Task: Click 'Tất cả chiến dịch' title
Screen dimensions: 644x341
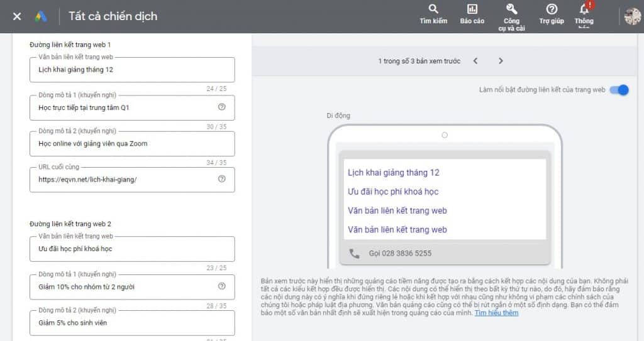Action: click(113, 16)
